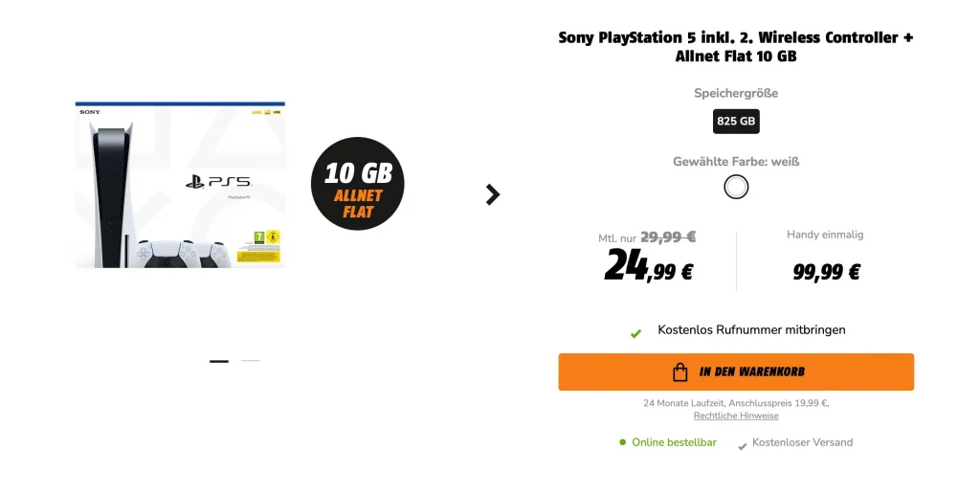Image resolution: width=980 pixels, height=495 pixels.
Task: Switch to the first carousel slide indicator
Action: click(x=219, y=361)
